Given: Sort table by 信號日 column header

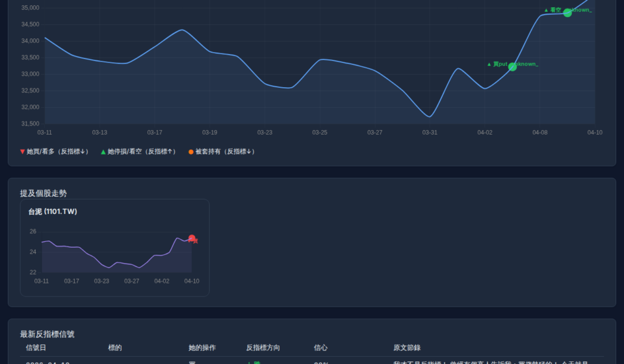Looking at the screenshot, I should pos(36,348).
